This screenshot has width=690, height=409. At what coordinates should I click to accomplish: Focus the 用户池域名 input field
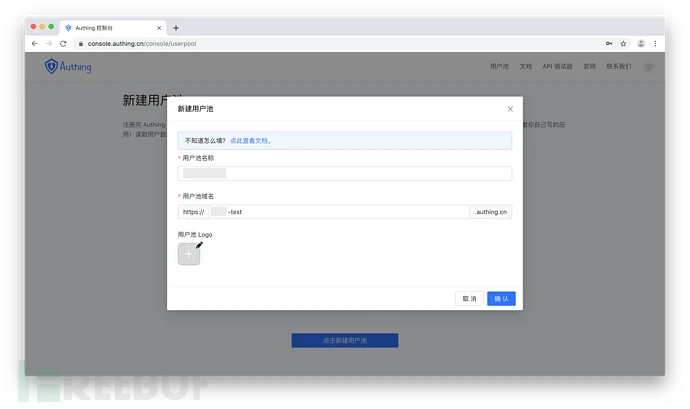point(339,212)
